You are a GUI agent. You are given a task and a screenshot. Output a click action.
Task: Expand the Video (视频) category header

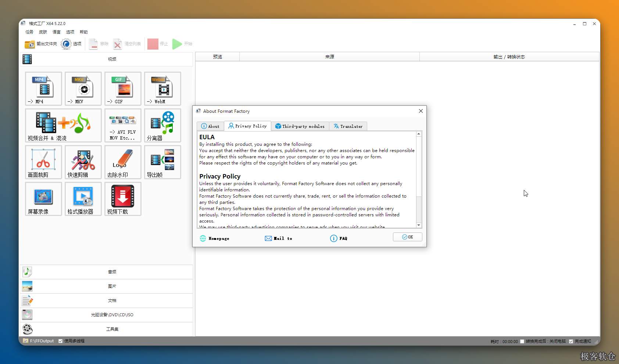106,59
